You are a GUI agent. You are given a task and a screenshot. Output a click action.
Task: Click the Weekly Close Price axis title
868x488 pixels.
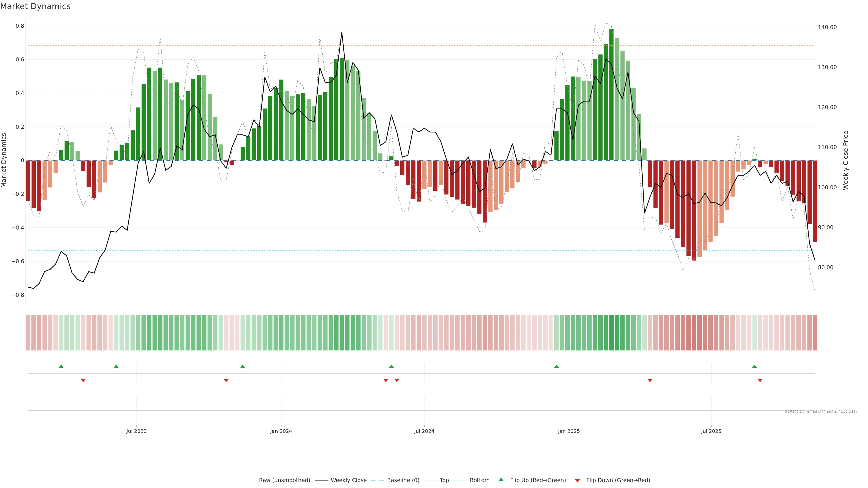845,160
